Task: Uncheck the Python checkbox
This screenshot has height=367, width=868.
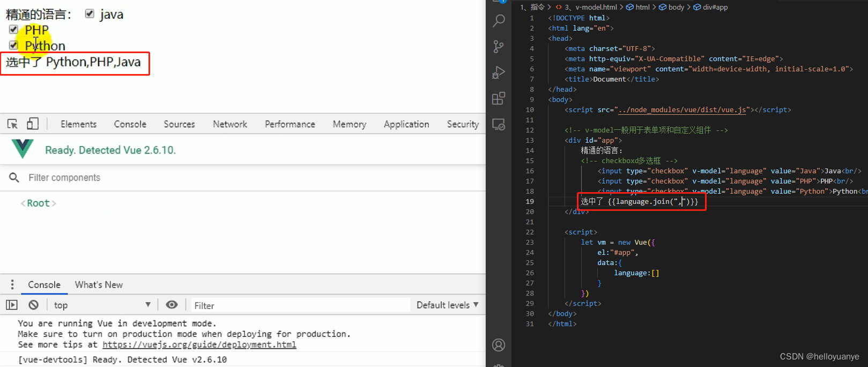Action: [x=13, y=45]
